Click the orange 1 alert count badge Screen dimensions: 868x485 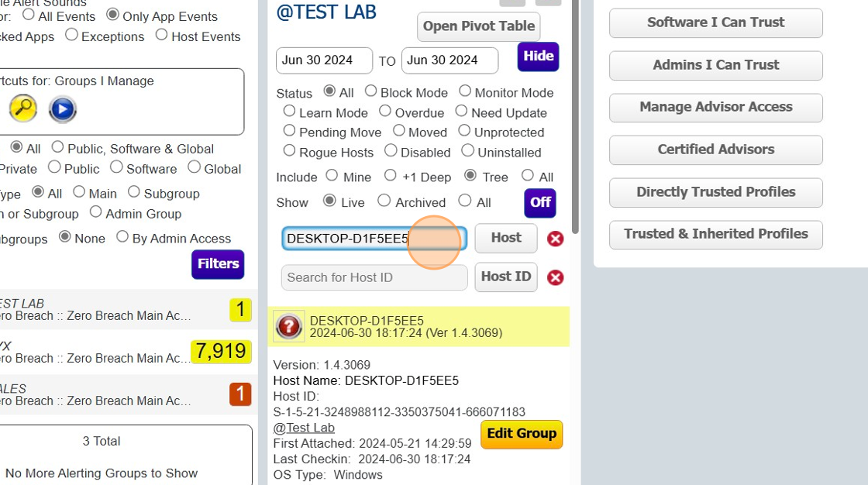tap(240, 394)
